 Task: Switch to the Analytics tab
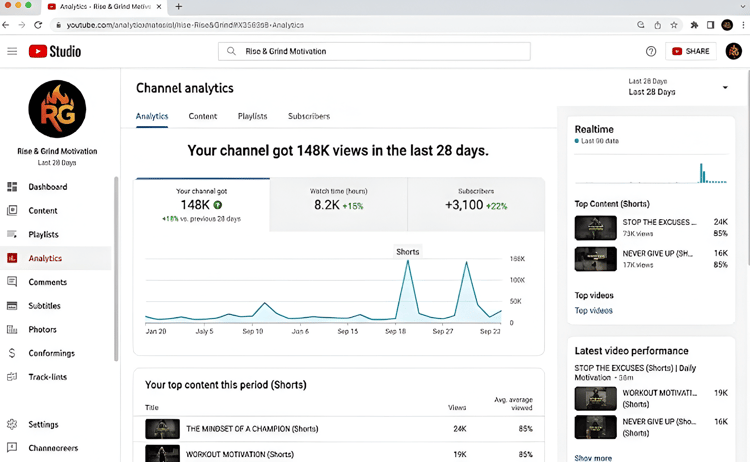tap(152, 116)
